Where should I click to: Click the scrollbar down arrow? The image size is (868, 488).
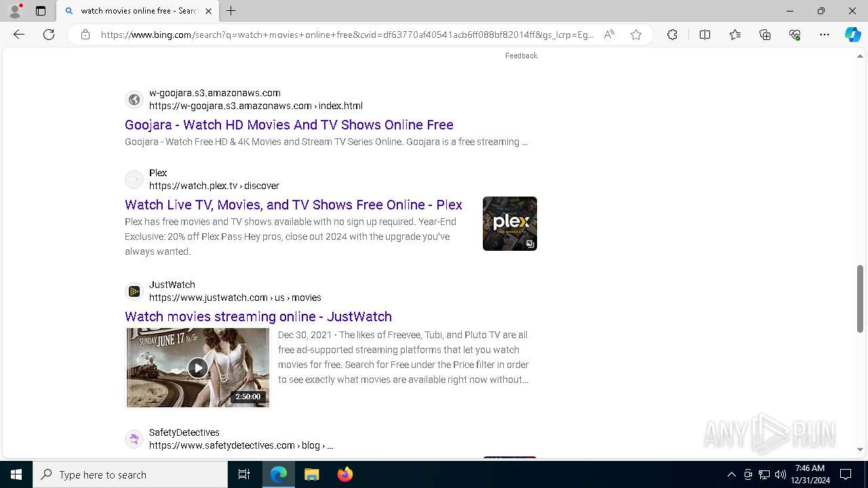pos(860,449)
